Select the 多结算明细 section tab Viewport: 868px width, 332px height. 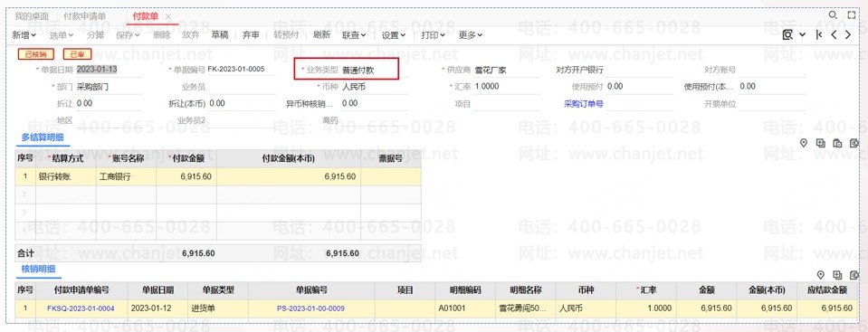point(42,137)
